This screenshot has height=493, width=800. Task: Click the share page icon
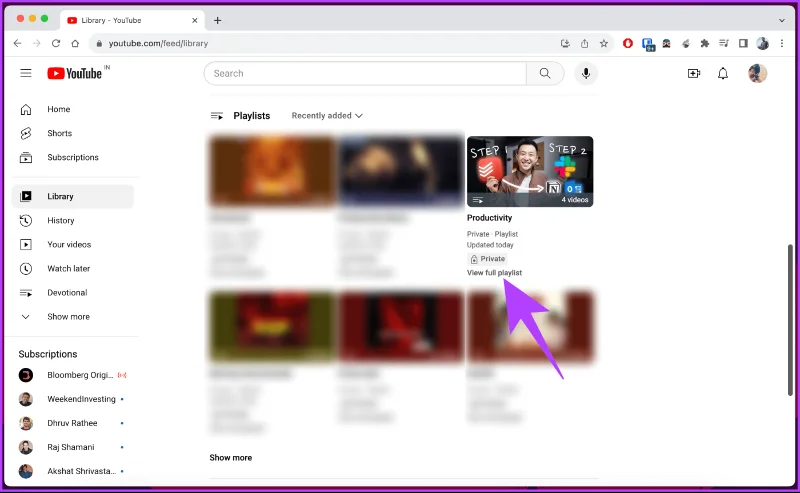pyautogui.click(x=584, y=43)
